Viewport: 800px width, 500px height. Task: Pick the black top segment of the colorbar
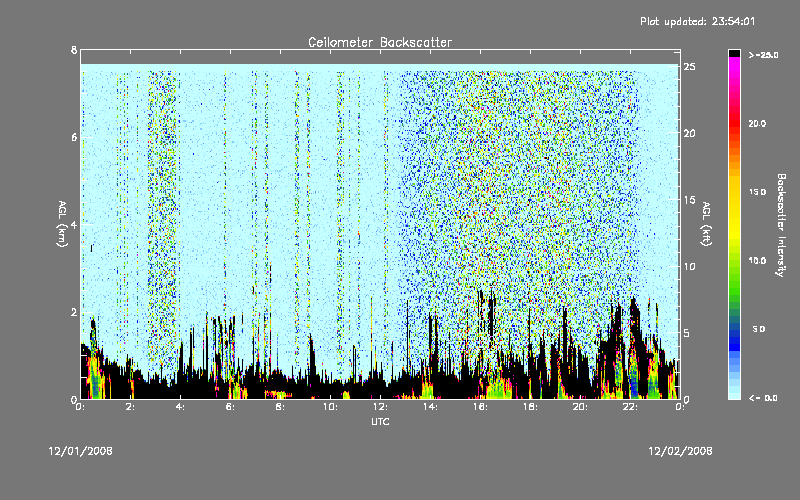pyautogui.click(x=734, y=53)
